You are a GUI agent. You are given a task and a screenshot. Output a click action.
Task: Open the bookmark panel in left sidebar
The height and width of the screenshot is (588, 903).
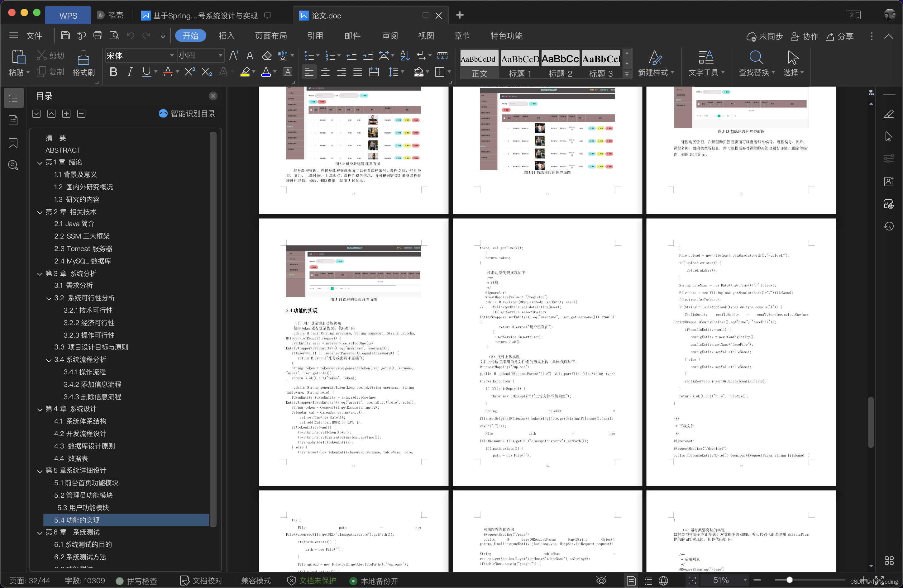[x=13, y=143]
